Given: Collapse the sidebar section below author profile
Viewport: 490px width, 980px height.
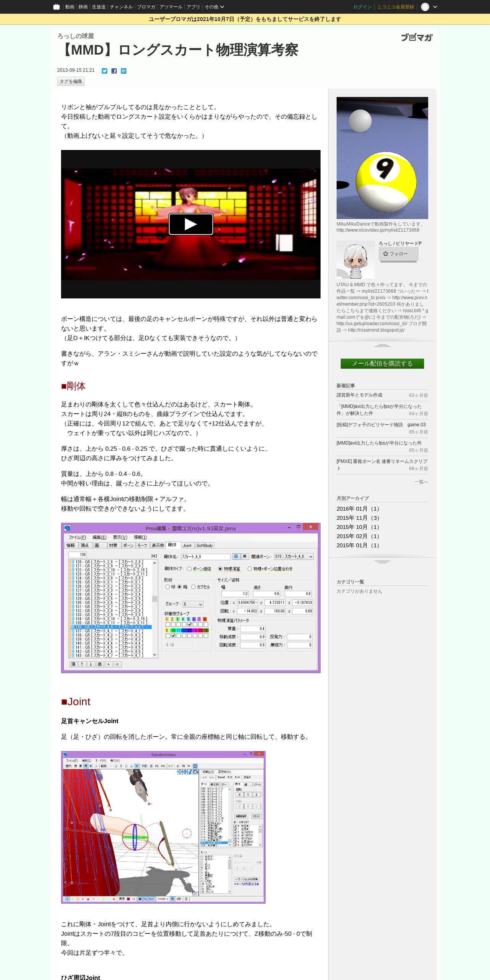Looking at the screenshot, I should (382, 345).
